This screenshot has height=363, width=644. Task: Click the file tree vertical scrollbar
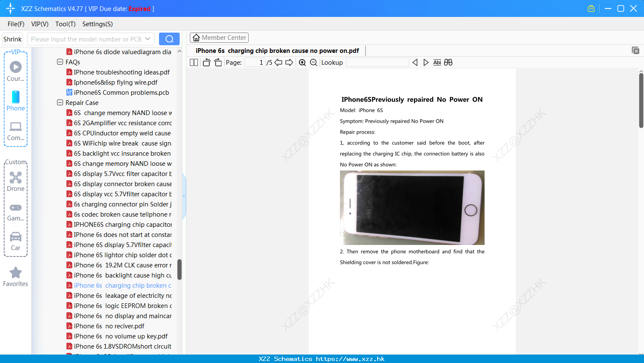(x=179, y=269)
